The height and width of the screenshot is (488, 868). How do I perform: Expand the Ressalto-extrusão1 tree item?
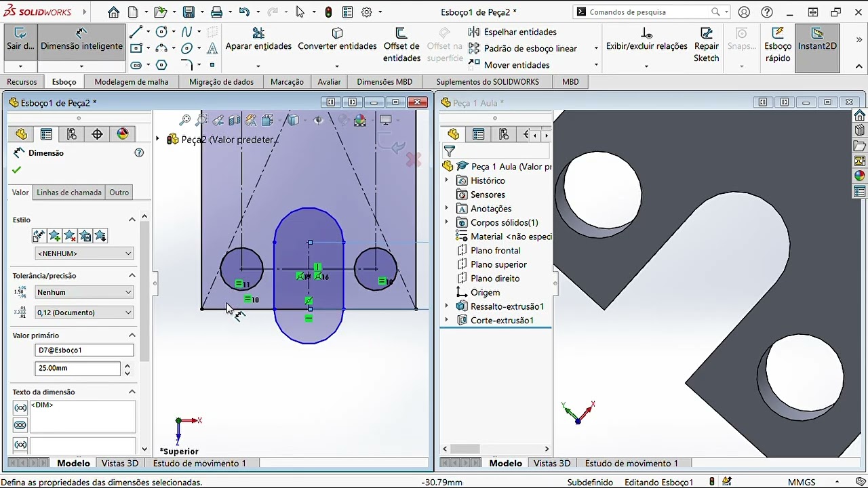[446, 306]
